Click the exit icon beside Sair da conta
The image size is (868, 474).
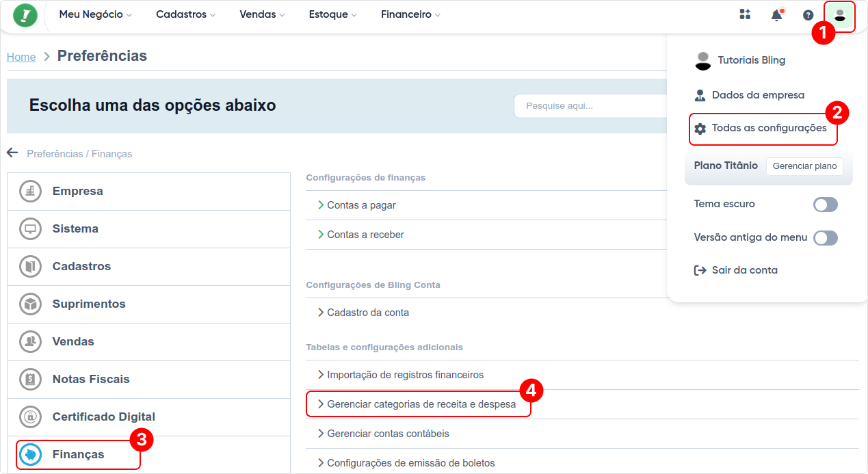pos(700,270)
